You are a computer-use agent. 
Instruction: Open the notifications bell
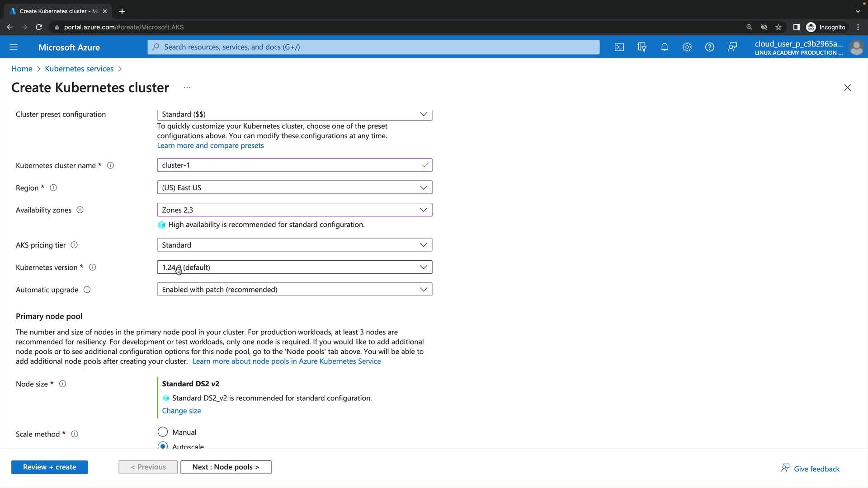click(x=664, y=47)
